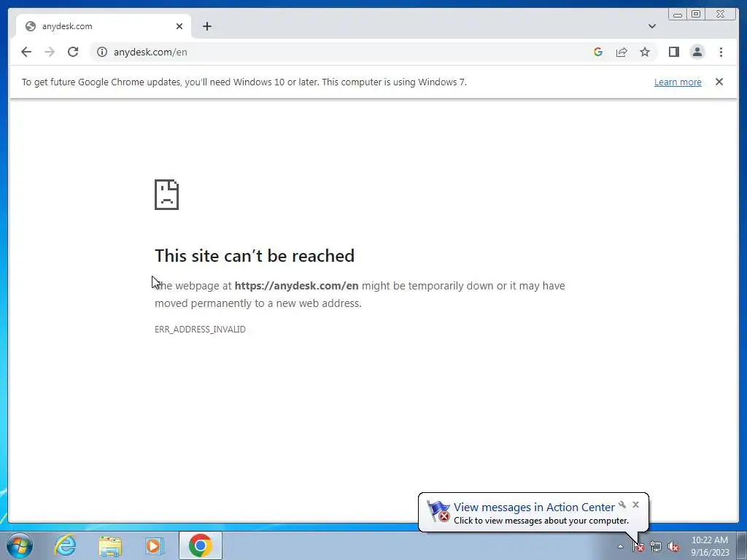The height and width of the screenshot is (560, 747).
Task: Open Action Center balloon wrench settings
Action: pyautogui.click(x=622, y=505)
